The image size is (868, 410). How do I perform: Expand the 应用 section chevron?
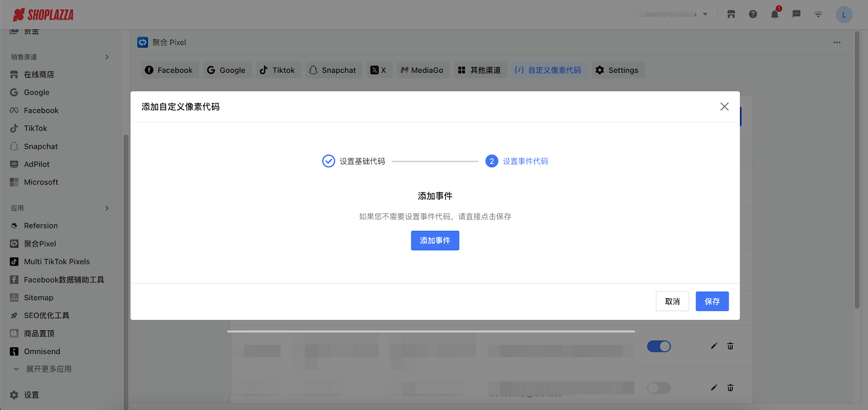tap(107, 208)
